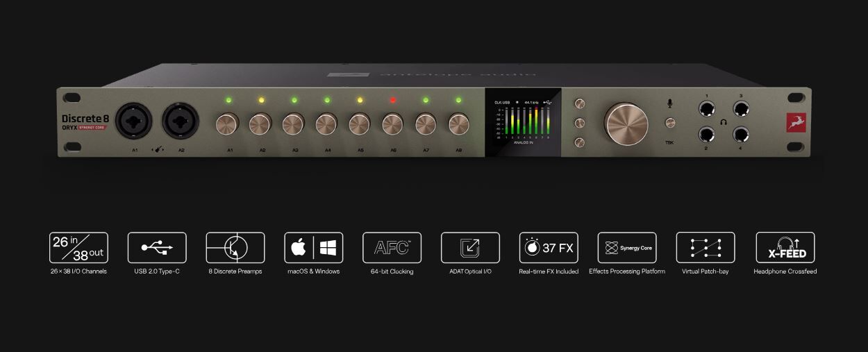
Task: Click headphone output jack 1
Action: (707, 109)
